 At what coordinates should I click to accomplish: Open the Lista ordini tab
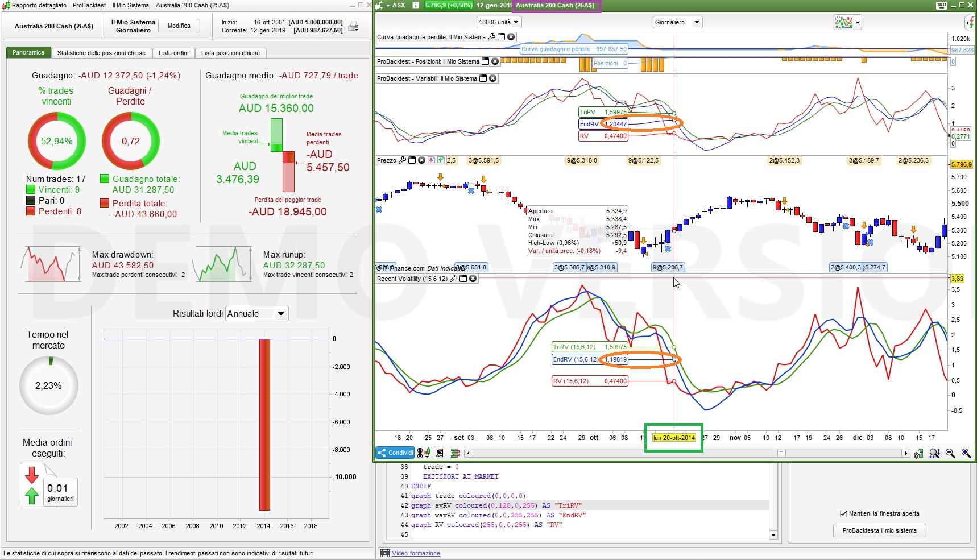click(x=173, y=53)
